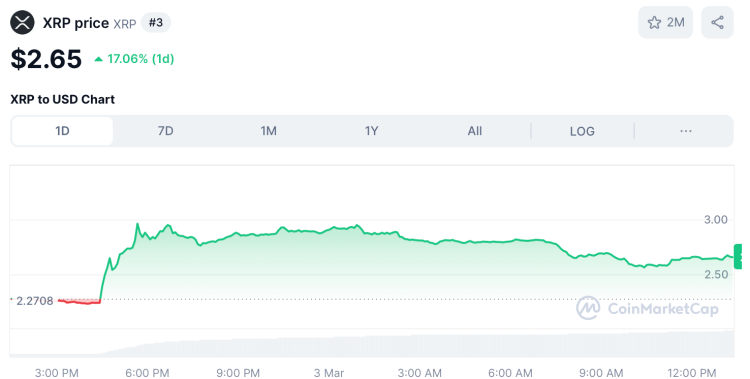Click the green current-price marker on chart edge
Viewport: 750px width, 379px height.
(x=738, y=256)
